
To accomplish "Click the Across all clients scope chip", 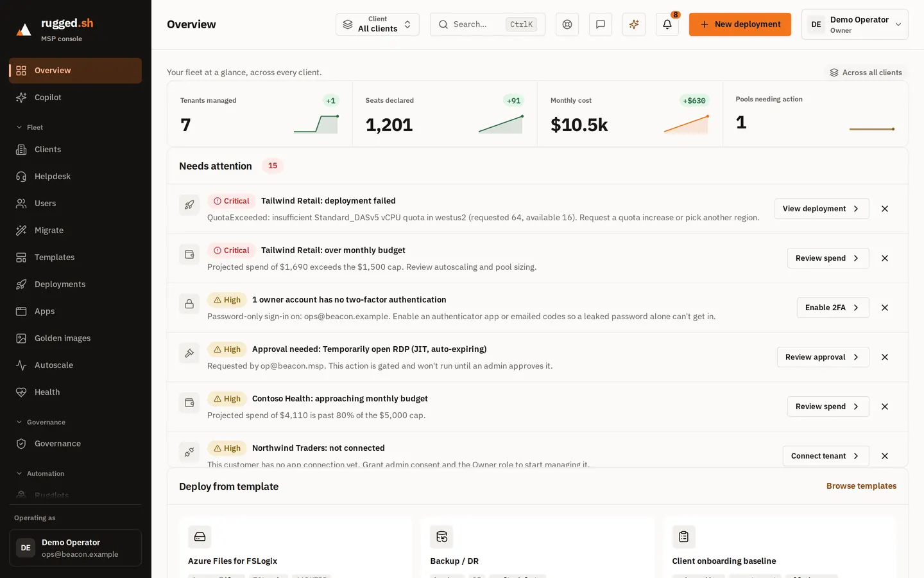I will pos(866,73).
